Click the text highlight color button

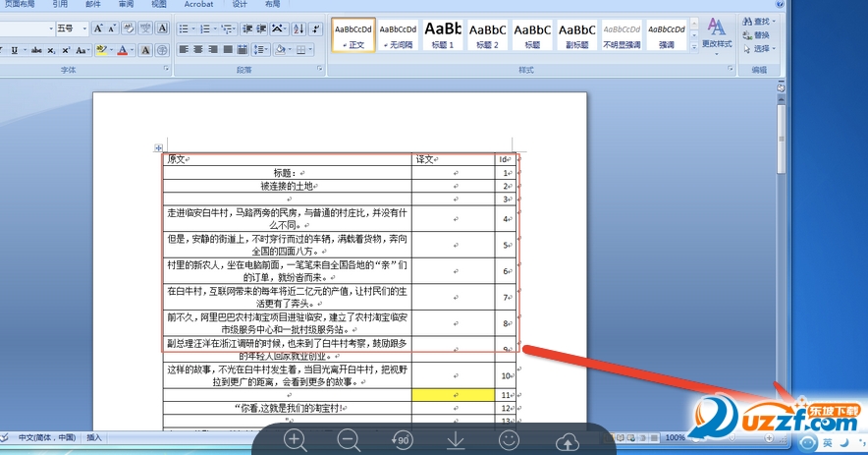101,50
